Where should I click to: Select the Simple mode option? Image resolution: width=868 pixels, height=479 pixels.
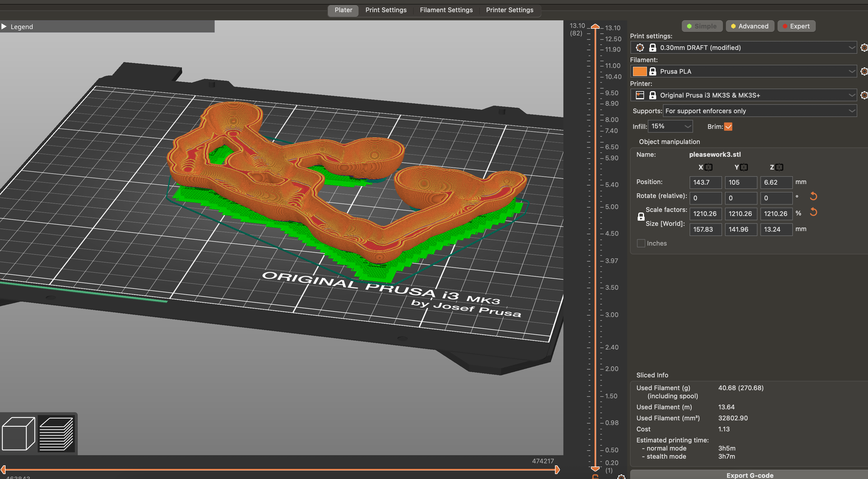pos(702,26)
